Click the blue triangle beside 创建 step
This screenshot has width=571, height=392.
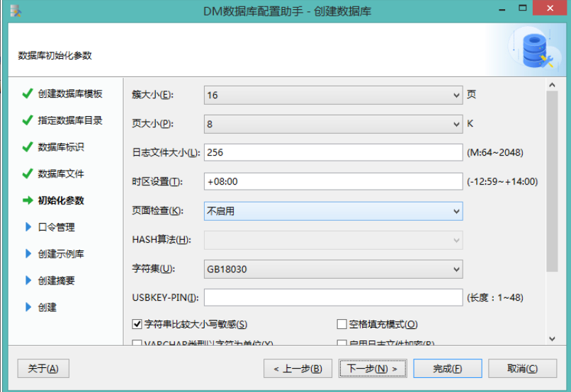pos(28,307)
